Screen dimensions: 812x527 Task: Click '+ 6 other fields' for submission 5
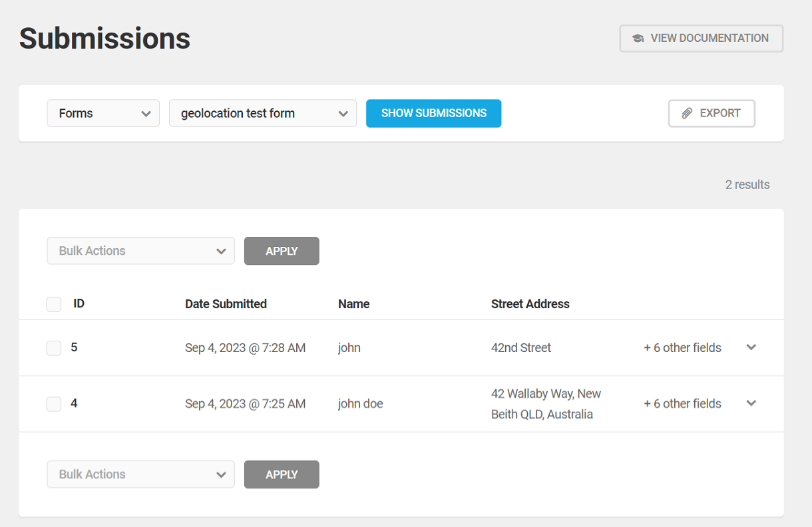(682, 348)
